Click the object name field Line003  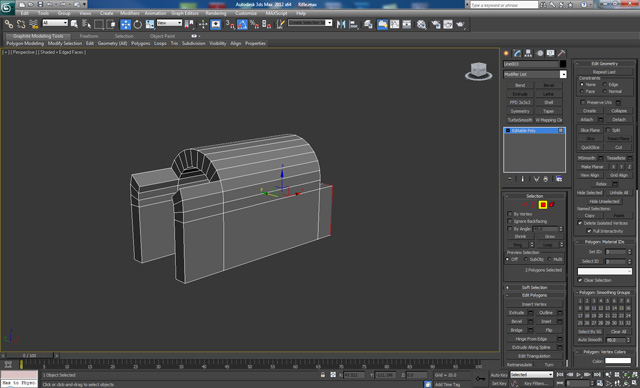(x=531, y=64)
